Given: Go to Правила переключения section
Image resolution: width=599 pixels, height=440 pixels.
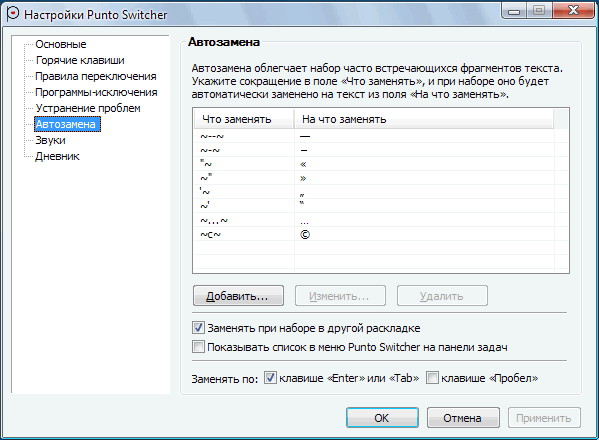Looking at the screenshot, I should click(96, 76).
